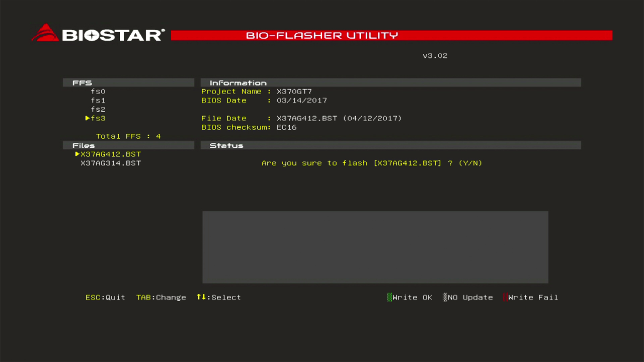
Task: Choose the X37AG314.BST BIOS file
Action: pos(111,163)
